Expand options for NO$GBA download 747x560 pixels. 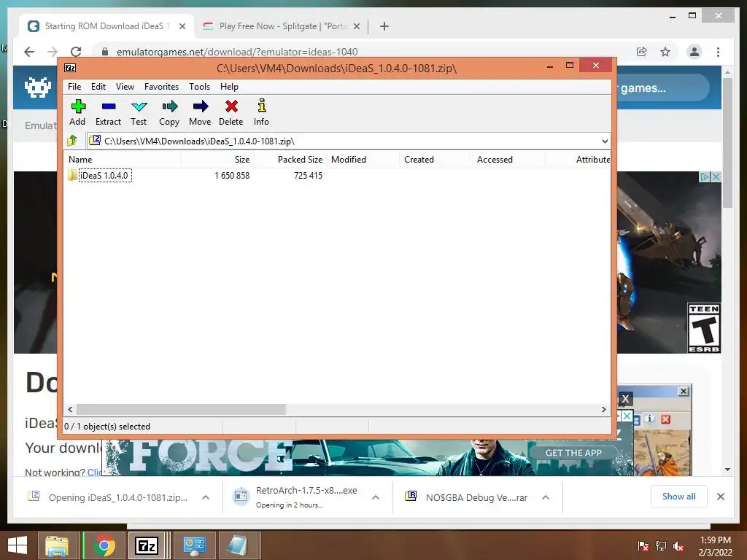546,497
